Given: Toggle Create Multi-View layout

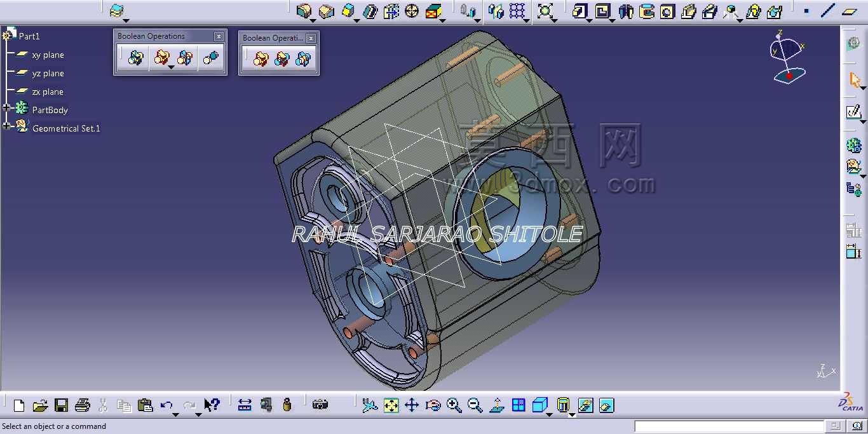Looking at the screenshot, I should [x=519, y=405].
